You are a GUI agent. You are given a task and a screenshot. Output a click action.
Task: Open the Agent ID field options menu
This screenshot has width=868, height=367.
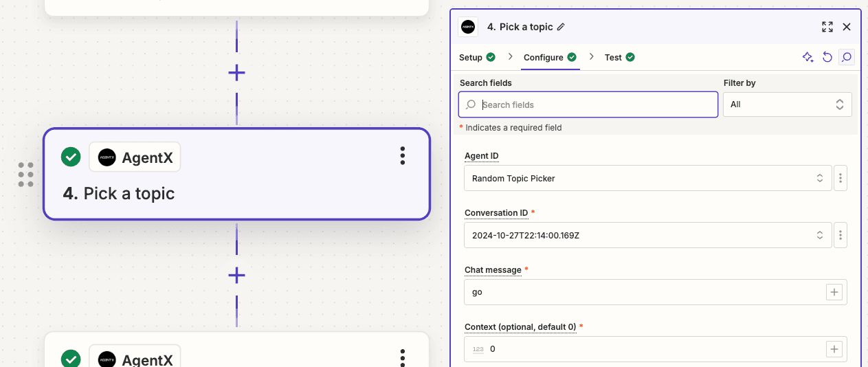(841, 178)
